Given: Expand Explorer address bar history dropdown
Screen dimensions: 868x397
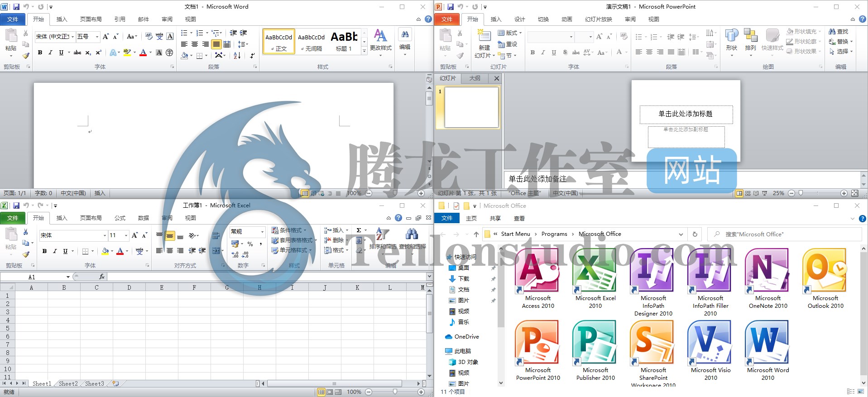Looking at the screenshot, I should pos(681,234).
